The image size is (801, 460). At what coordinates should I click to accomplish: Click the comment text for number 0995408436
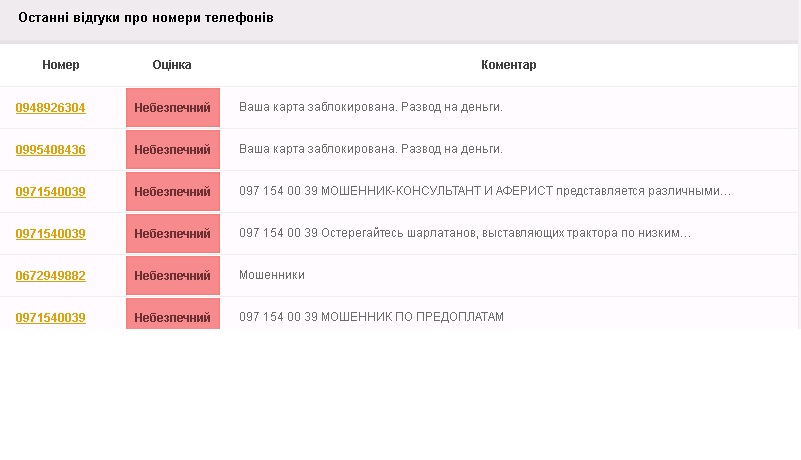tap(370, 149)
